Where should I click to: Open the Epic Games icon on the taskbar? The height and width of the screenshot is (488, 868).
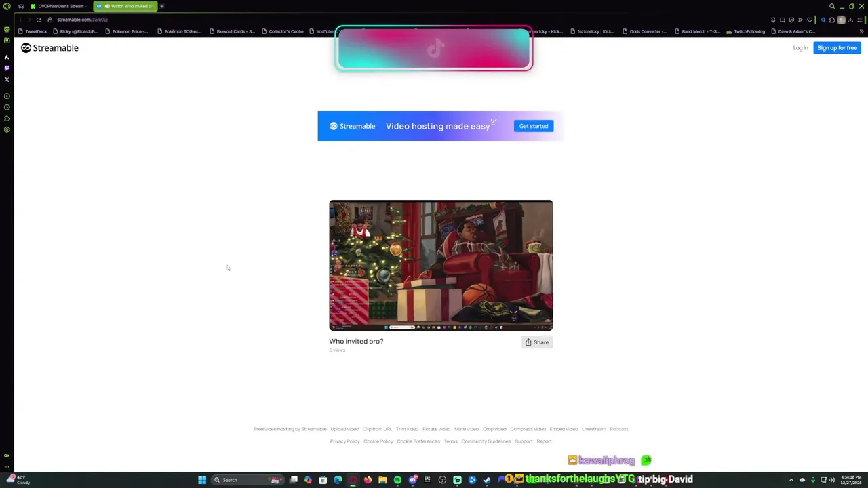[x=427, y=480]
